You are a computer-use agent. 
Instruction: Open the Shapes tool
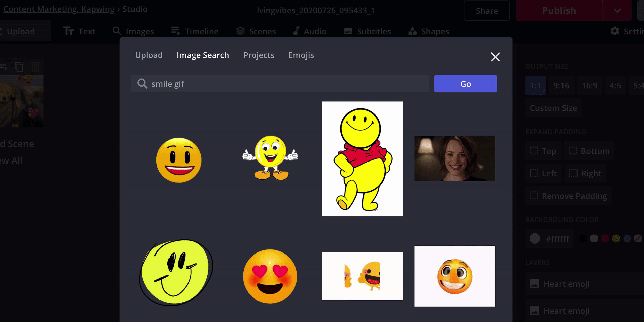pyautogui.click(x=429, y=31)
